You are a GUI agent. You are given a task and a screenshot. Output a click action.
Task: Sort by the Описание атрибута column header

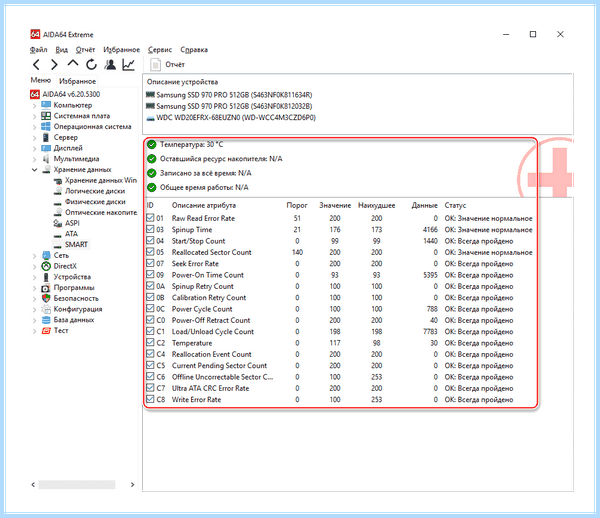[x=204, y=205]
